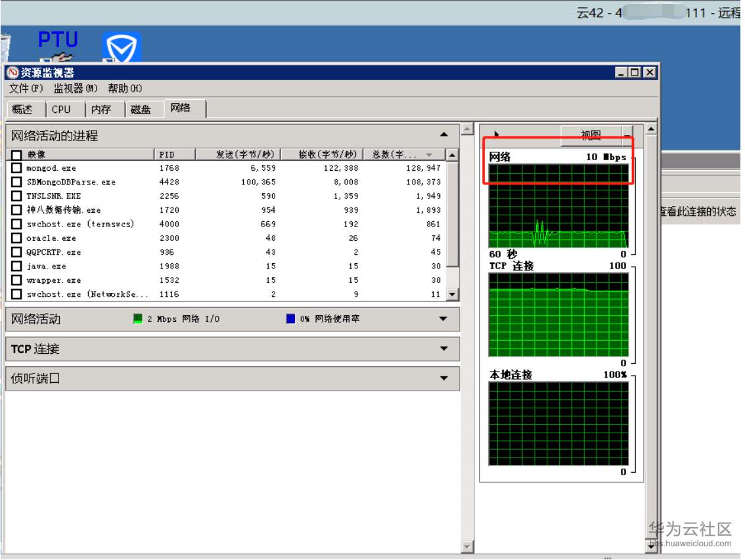Check the oracle.exe process checkbox
Image resolution: width=745 pixels, height=560 pixels.
click(16, 238)
